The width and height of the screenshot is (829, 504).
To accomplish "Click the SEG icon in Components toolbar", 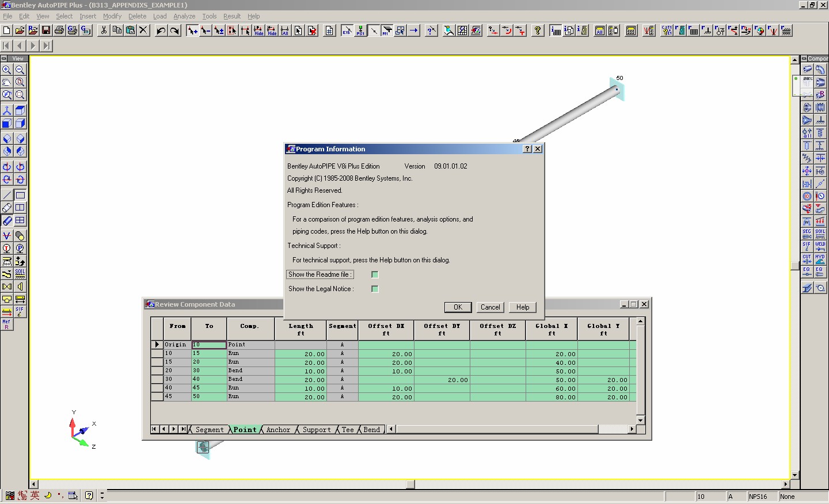I will (807, 234).
